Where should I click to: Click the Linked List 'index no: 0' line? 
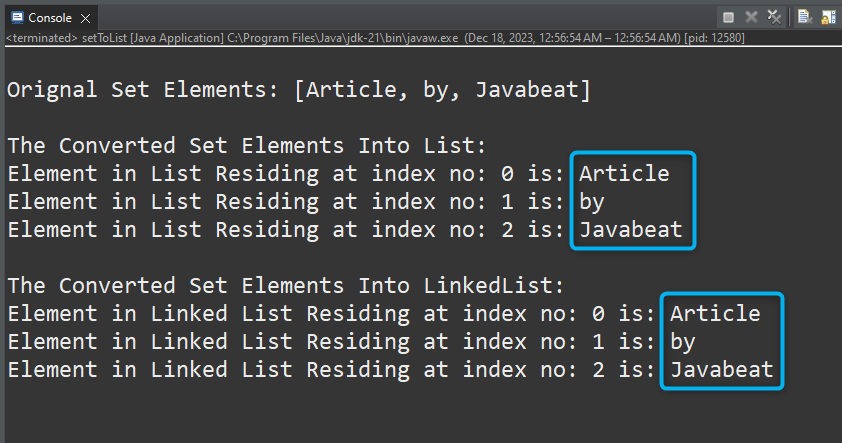384,314
